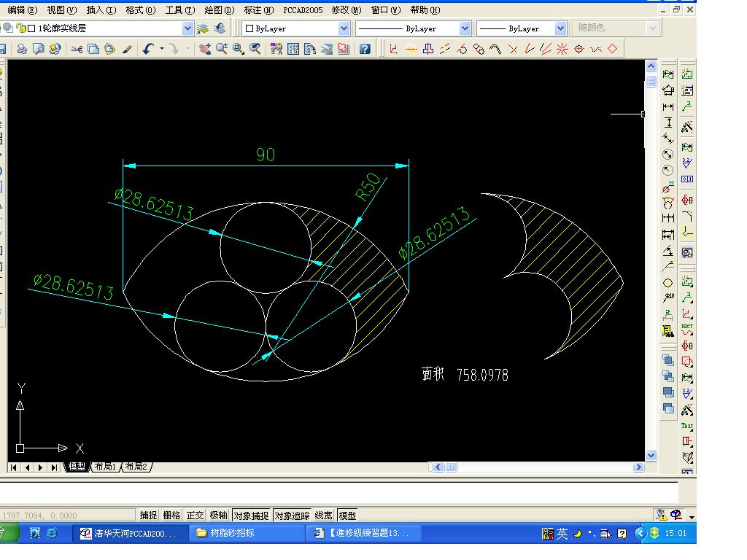Click the layer color swatch box
The image size is (747, 560).
31,28
